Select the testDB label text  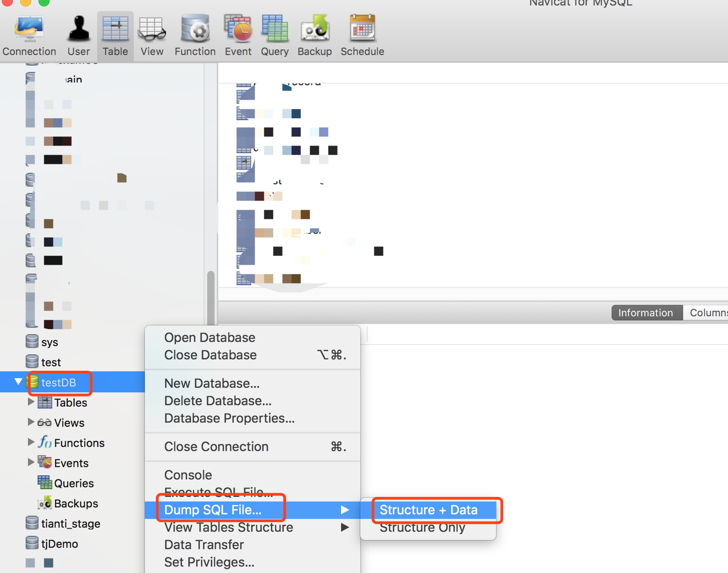click(59, 382)
